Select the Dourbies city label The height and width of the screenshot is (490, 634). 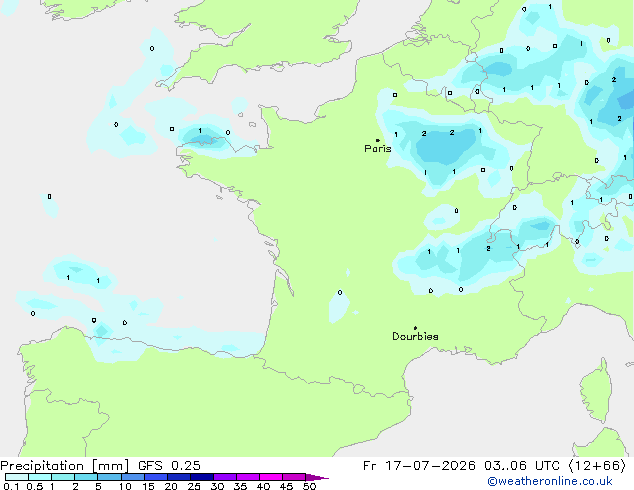[x=415, y=336]
